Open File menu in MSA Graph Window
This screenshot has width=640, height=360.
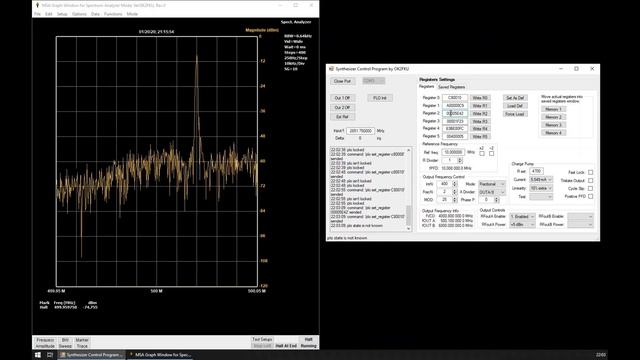point(37,14)
